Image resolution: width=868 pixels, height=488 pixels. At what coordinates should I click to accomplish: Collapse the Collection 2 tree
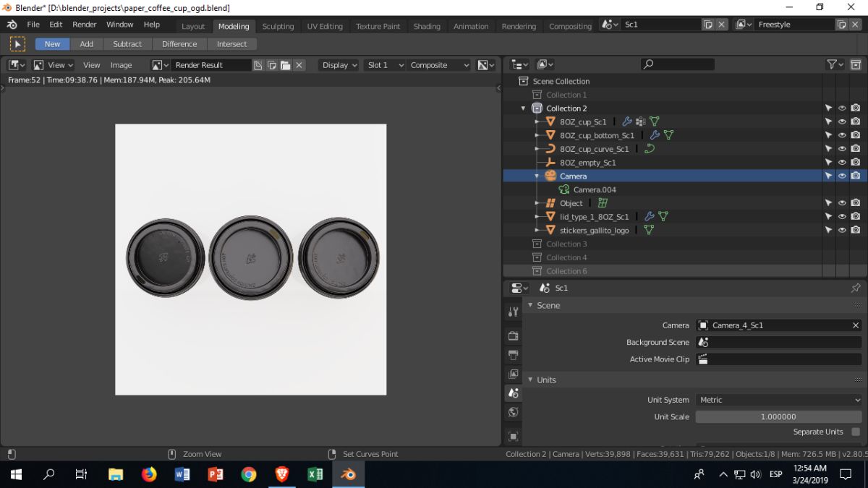point(523,108)
